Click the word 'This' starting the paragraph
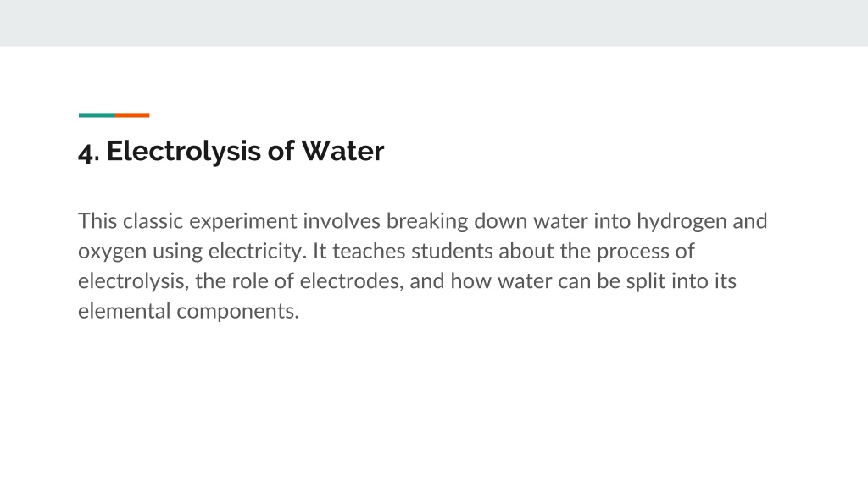 coord(97,221)
